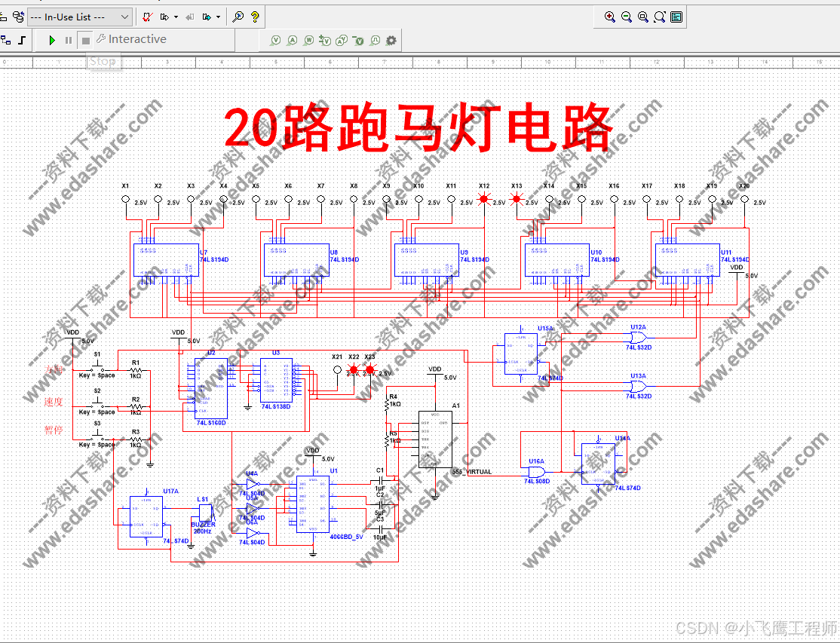840x643 pixels.
Task: Select OR gate U12A 74LS32D
Action: coord(639,337)
